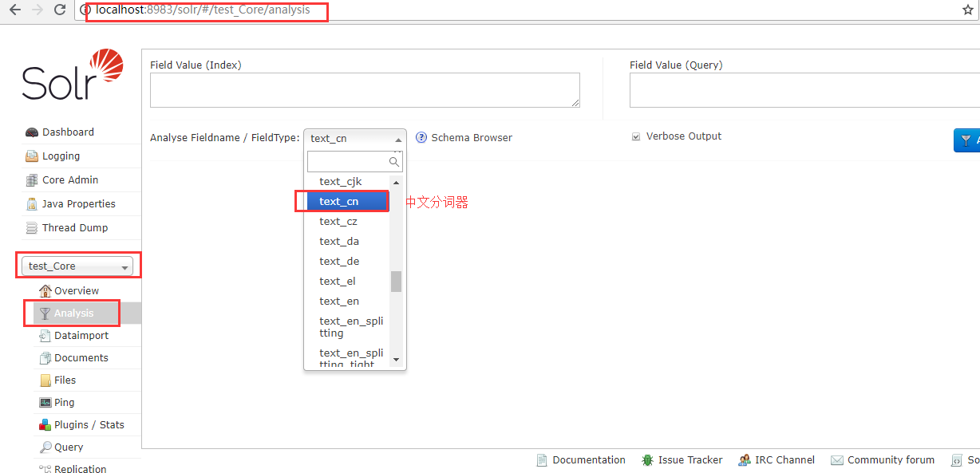This screenshot has height=473, width=980.
Task: Open the Query section
Action: 69,447
